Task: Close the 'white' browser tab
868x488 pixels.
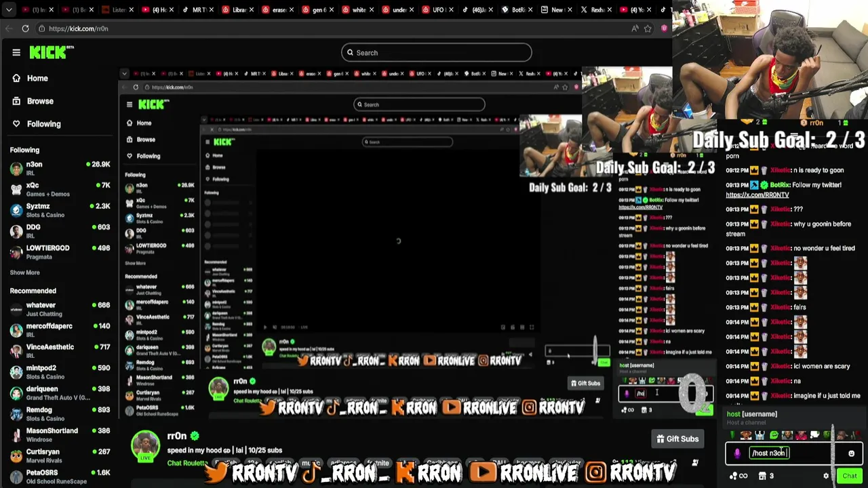Action: 372,9
